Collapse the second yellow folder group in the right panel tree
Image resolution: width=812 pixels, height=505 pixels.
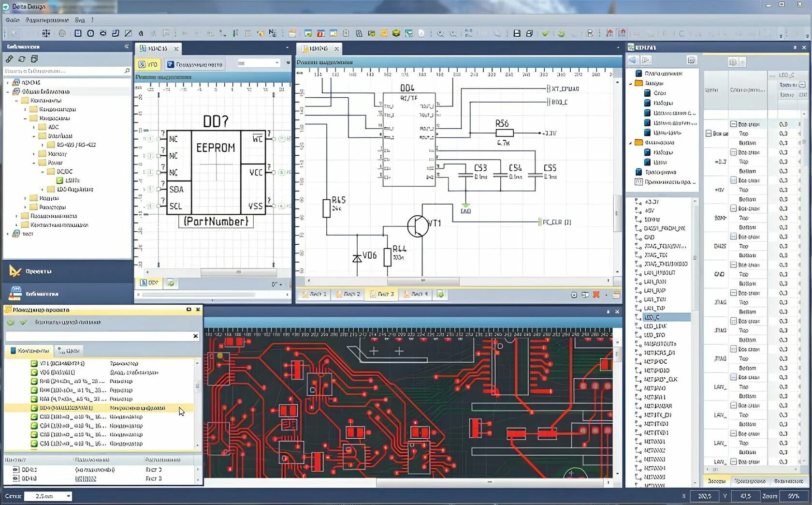pyautogui.click(x=631, y=143)
